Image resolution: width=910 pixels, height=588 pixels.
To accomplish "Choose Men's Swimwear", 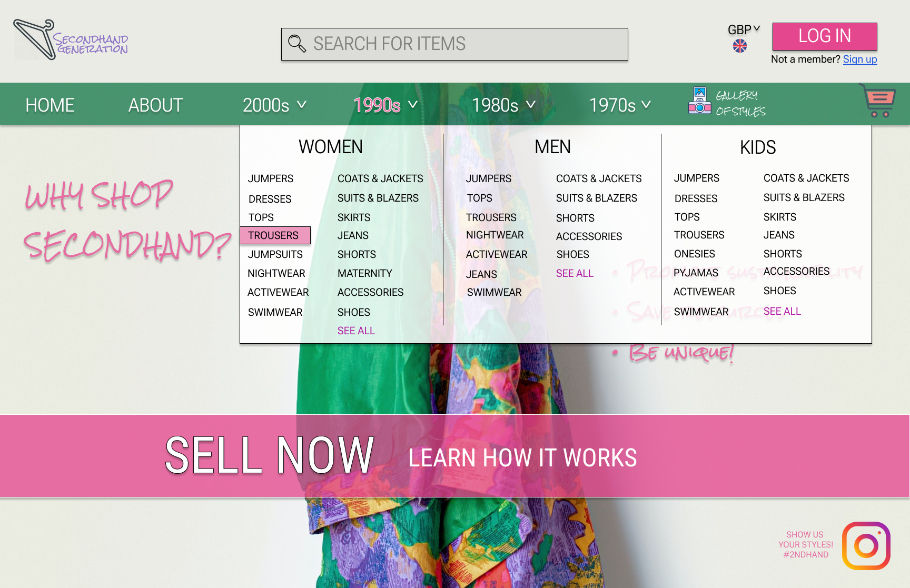I will coord(494,293).
